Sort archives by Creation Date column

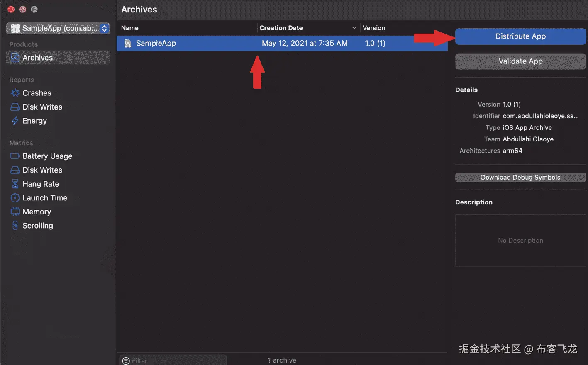pos(281,28)
